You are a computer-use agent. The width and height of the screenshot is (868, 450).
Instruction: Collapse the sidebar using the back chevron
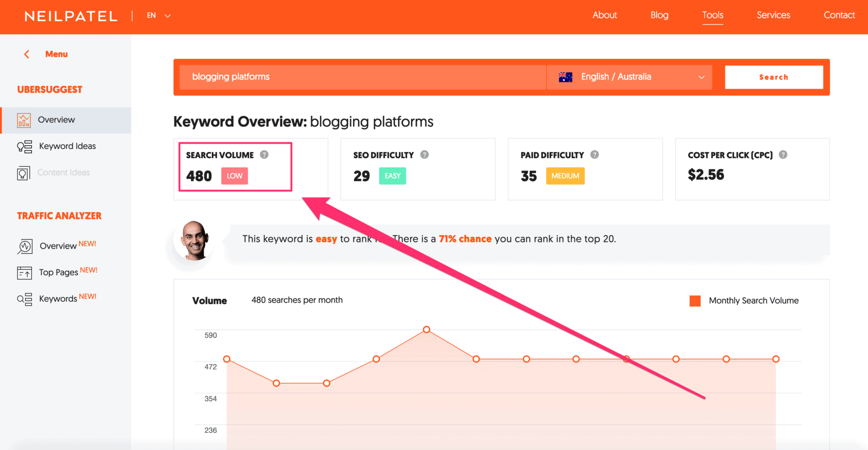pyautogui.click(x=26, y=54)
